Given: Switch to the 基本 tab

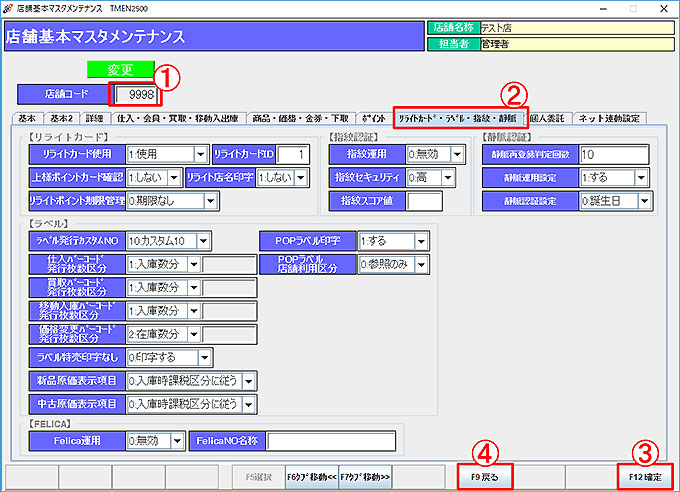Looking at the screenshot, I should [x=28, y=118].
